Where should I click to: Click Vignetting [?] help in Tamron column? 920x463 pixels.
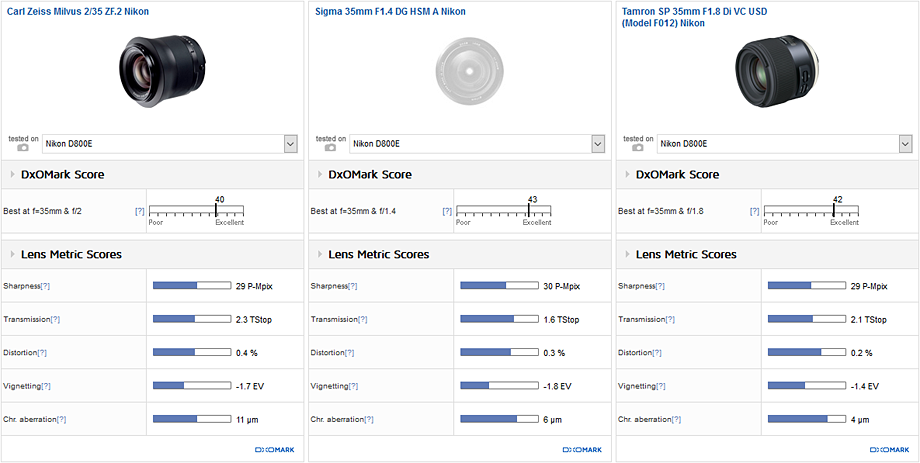pos(661,386)
